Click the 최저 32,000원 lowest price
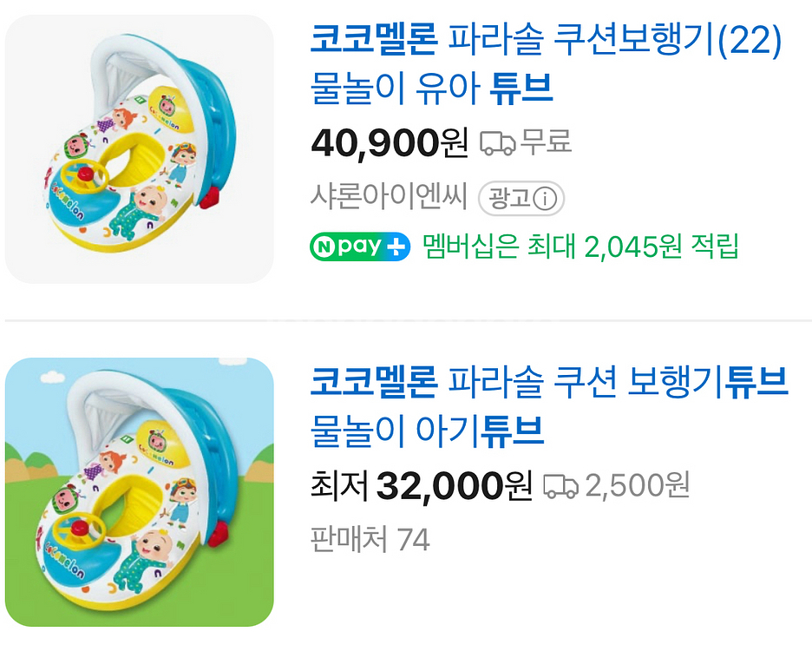Image resolution: width=812 pixels, height=651 pixels. pos(422,486)
